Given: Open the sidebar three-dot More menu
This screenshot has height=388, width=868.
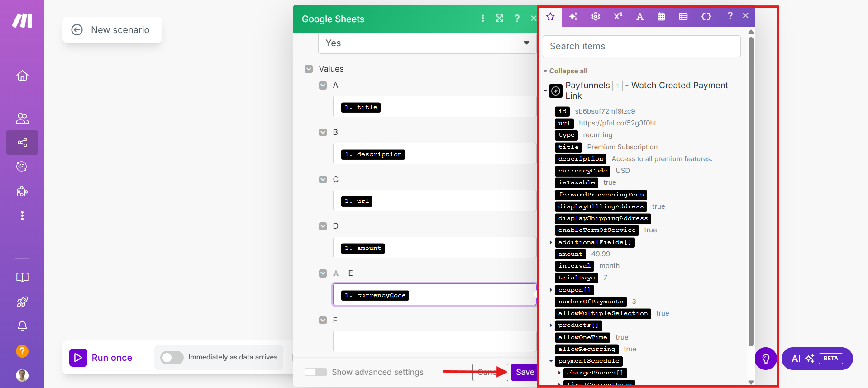Looking at the screenshot, I should pos(22,216).
